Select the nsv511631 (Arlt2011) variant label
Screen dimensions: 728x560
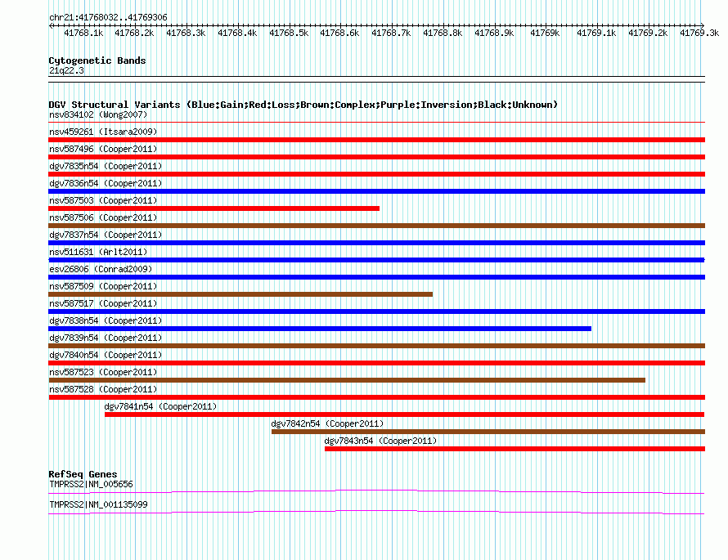coord(98,252)
